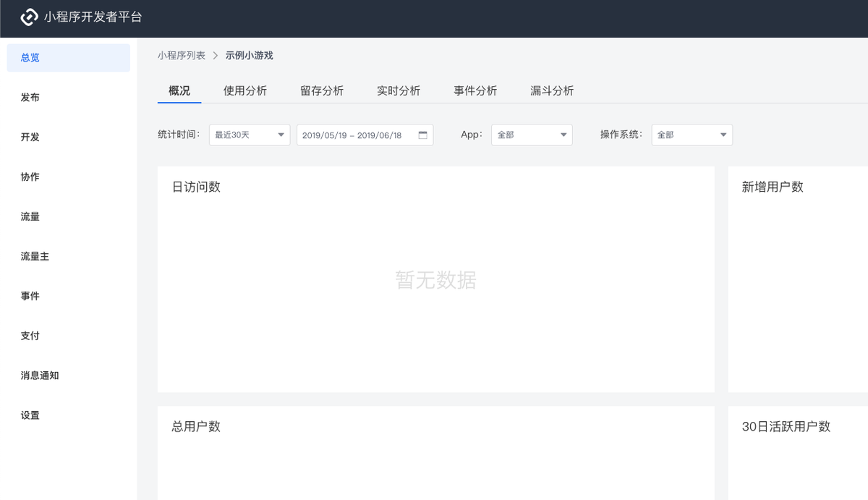Expand the App filter dropdown
Viewport: 868px width, 500px height.
coord(532,135)
